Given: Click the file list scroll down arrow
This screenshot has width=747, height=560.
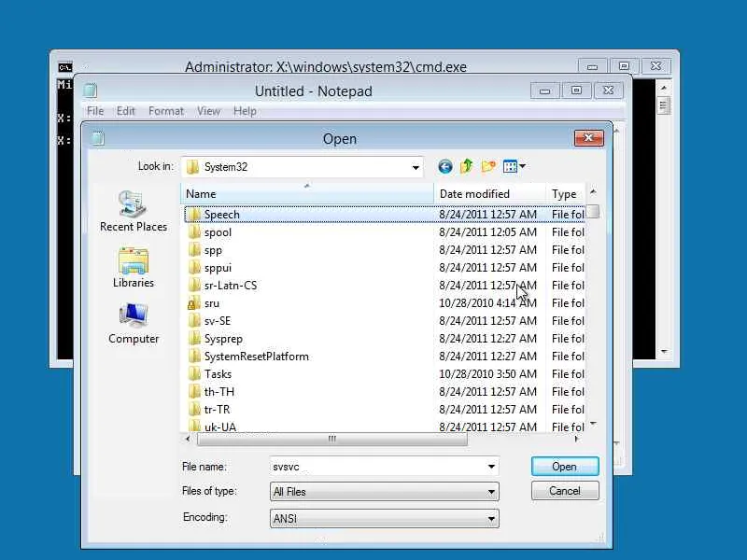Looking at the screenshot, I should (x=593, y=424).
